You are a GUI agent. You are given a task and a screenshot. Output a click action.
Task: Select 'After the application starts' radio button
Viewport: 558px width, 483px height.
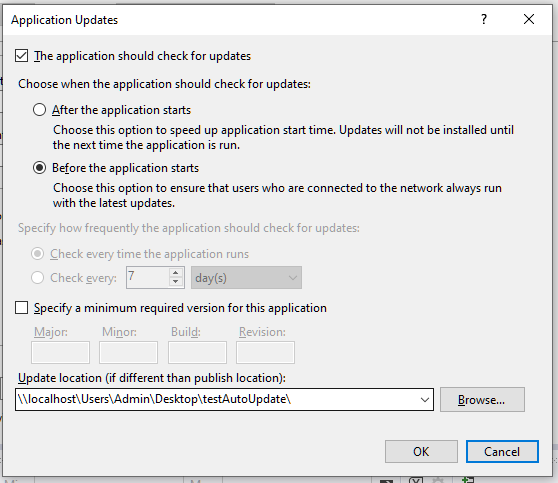(x=39, y=110)
